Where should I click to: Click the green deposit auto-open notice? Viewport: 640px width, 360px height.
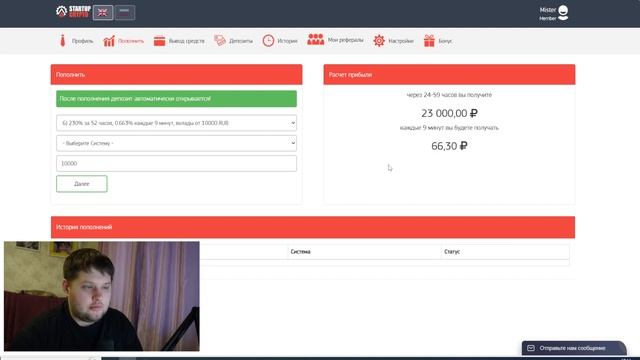176,99
